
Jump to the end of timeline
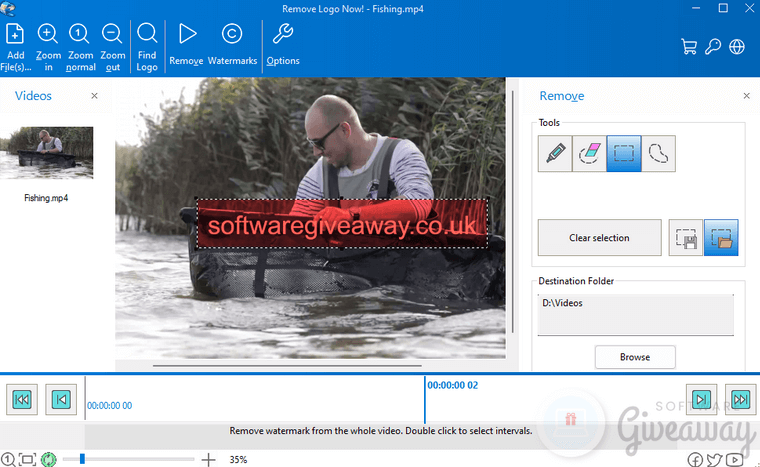click(741, 400)
